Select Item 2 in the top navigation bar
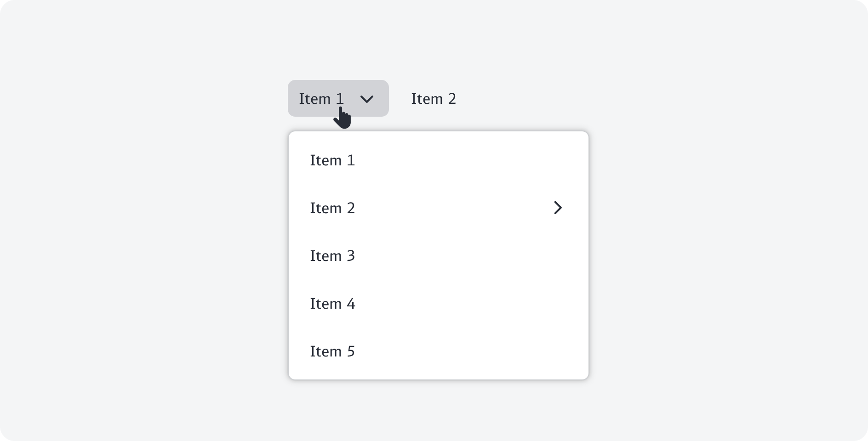The width and height of the screenshot is (868, 441). click(434, 99)
